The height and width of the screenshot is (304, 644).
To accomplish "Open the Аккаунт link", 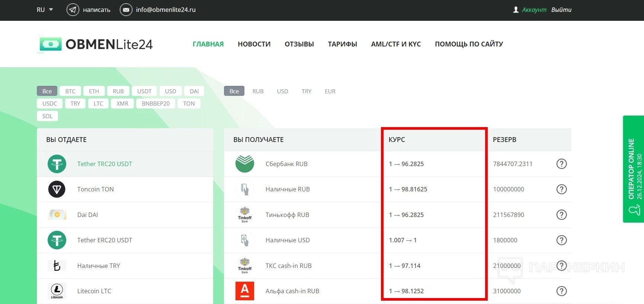I will pyautogui.click(x=534, y=10).
